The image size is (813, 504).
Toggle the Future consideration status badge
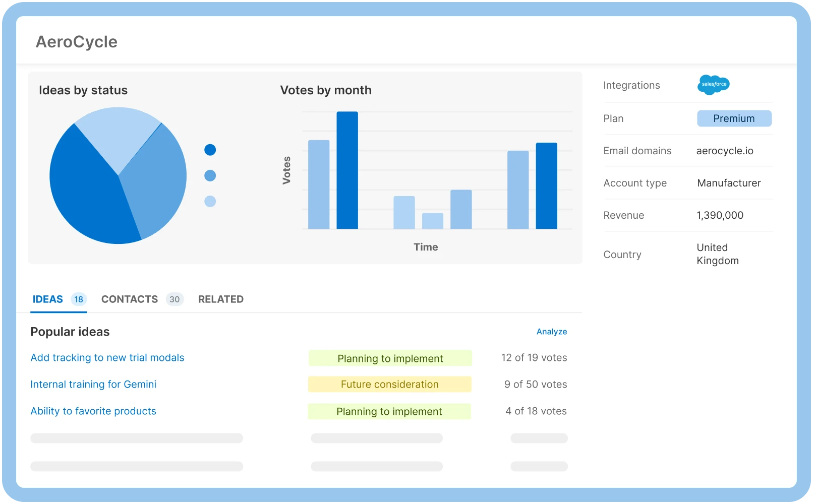[x=389, y=384]
